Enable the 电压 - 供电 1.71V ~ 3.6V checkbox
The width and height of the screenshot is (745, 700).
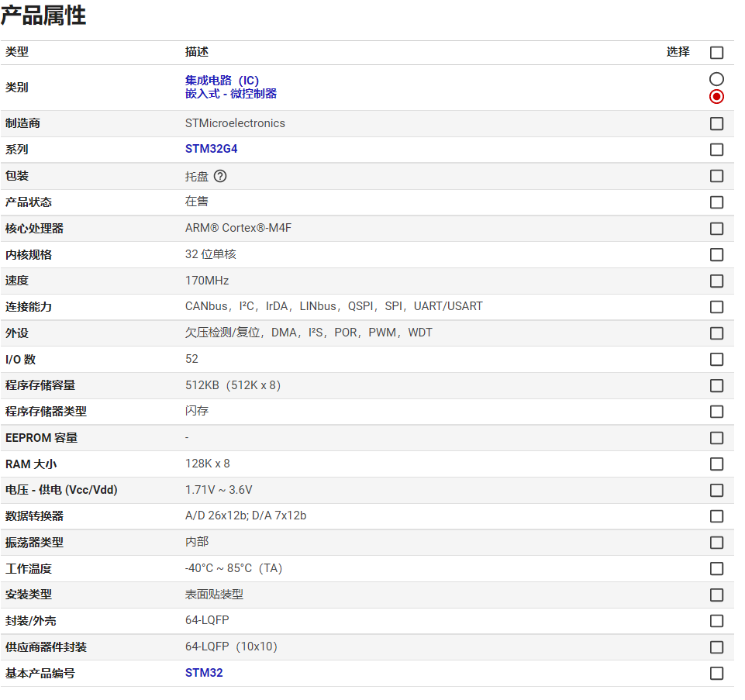point(716,491)
